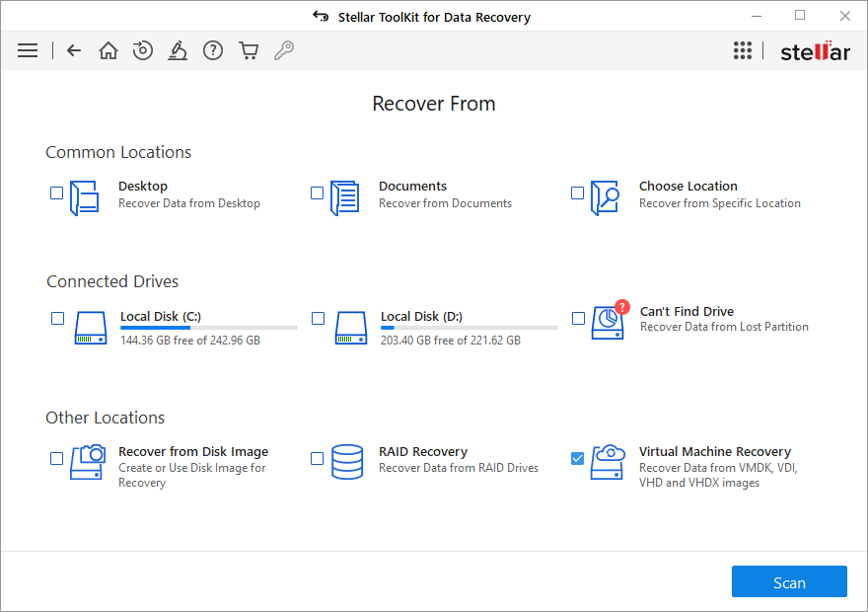The width and height of the screenshot is (868, 612).
Task: Open Recover from Disk Image option
Action: [56, 458]
